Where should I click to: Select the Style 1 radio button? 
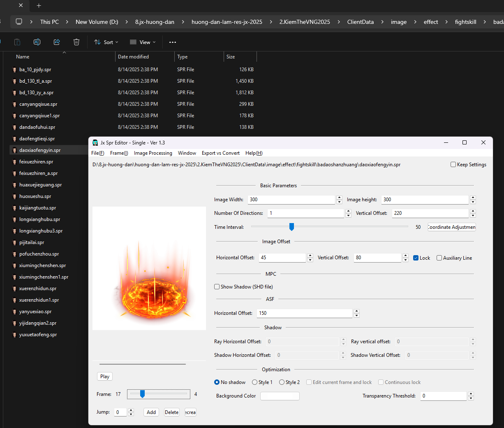[255, 382]
